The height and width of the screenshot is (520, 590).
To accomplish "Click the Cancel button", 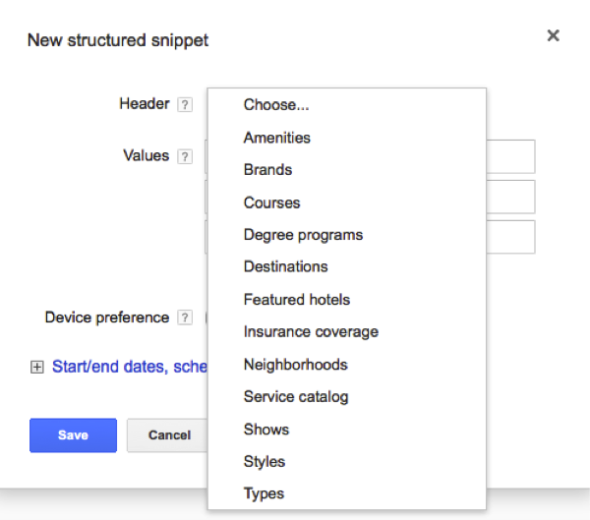I will [x=167, y=435].
